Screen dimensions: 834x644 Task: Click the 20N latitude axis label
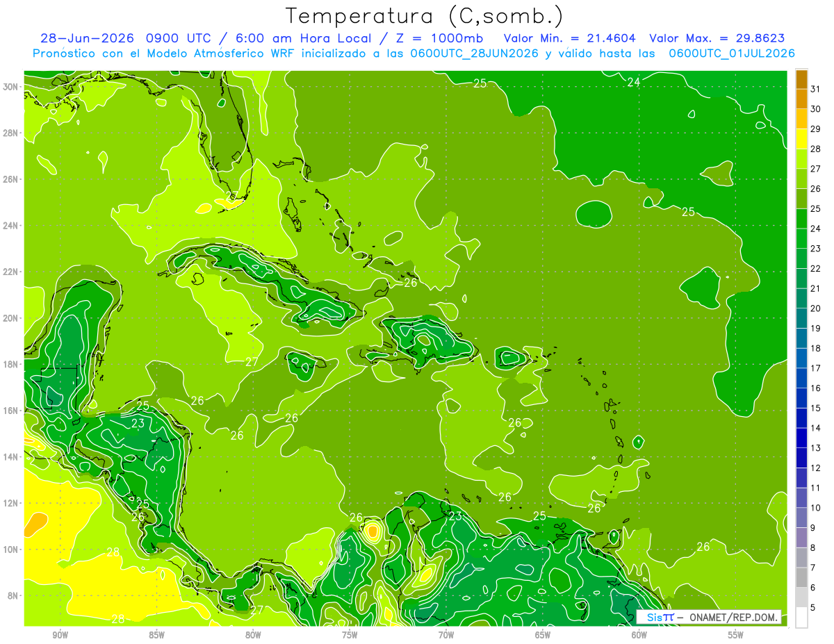coord(10,318)
